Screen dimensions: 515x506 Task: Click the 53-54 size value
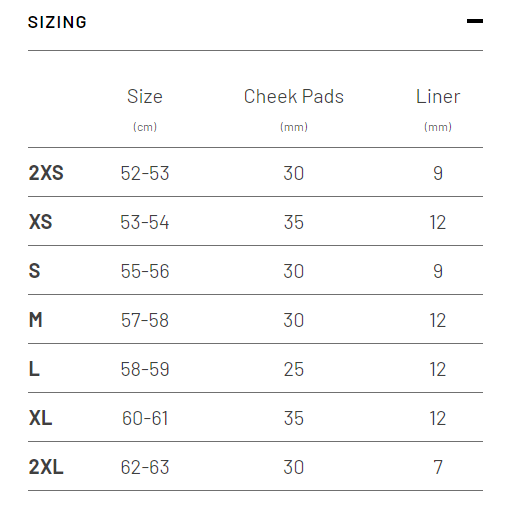click(x=145, y=222)
